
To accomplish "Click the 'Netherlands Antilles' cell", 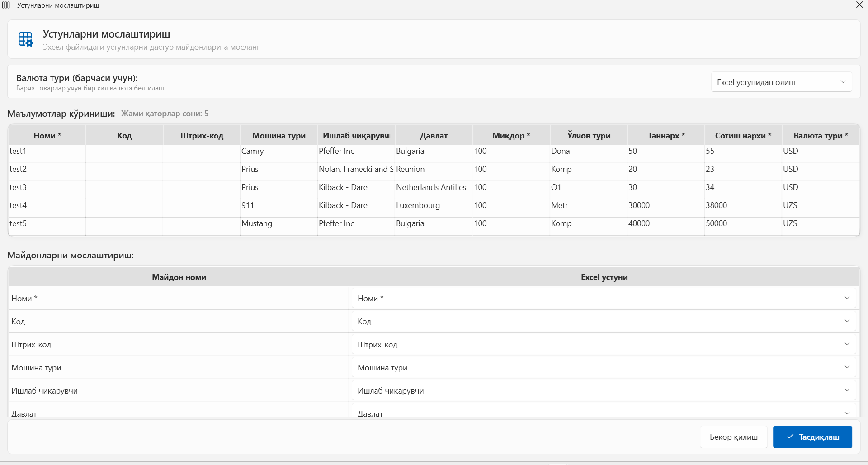I will point(434,190).
